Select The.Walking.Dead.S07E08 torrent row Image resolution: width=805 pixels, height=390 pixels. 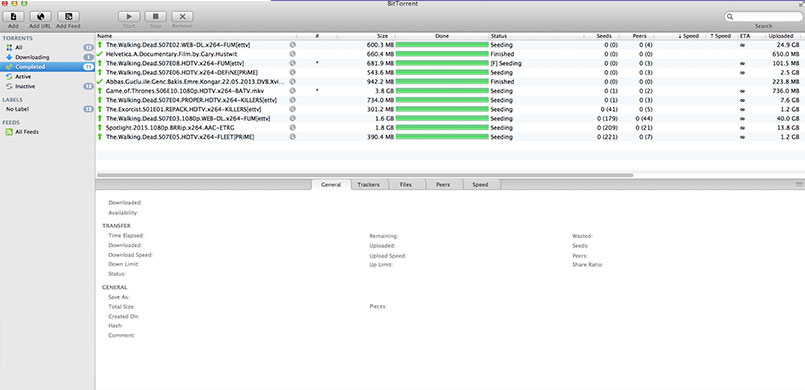click(450, 64)
